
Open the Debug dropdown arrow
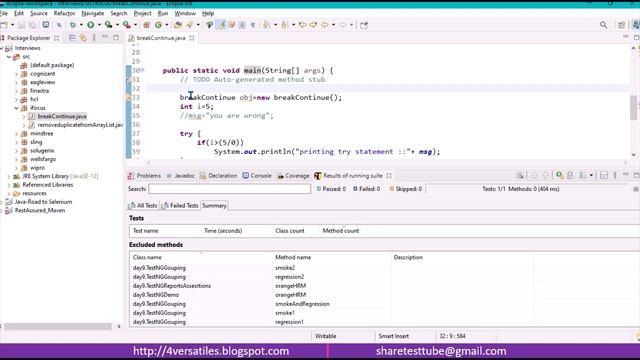pyautogui.click(x=81, y=25)
